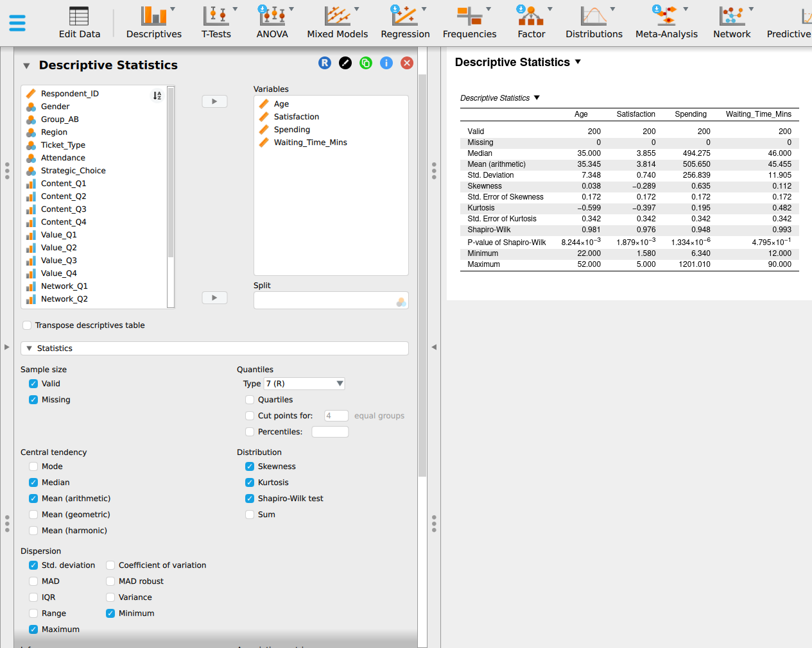812x648 pixels.
Task: Uncheck the Valid sample size checkbox
Action: (33, 384)
